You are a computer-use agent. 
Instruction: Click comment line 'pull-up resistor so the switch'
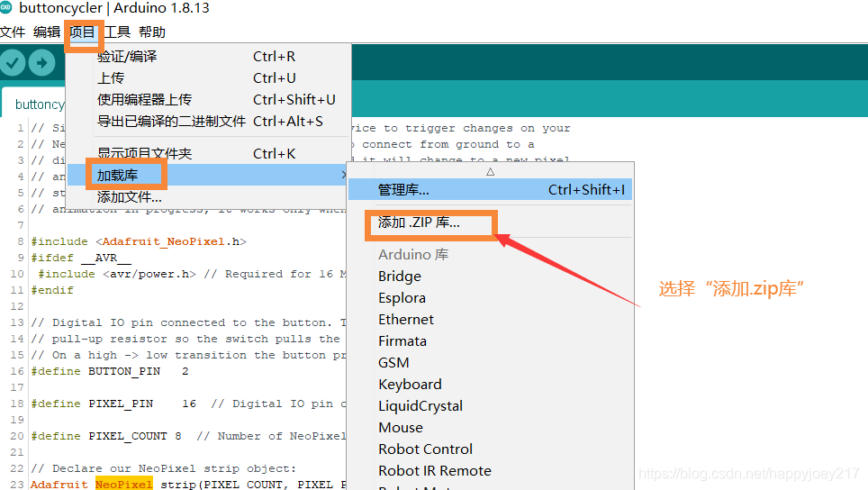pyautogui.click(x=185, y=339)
